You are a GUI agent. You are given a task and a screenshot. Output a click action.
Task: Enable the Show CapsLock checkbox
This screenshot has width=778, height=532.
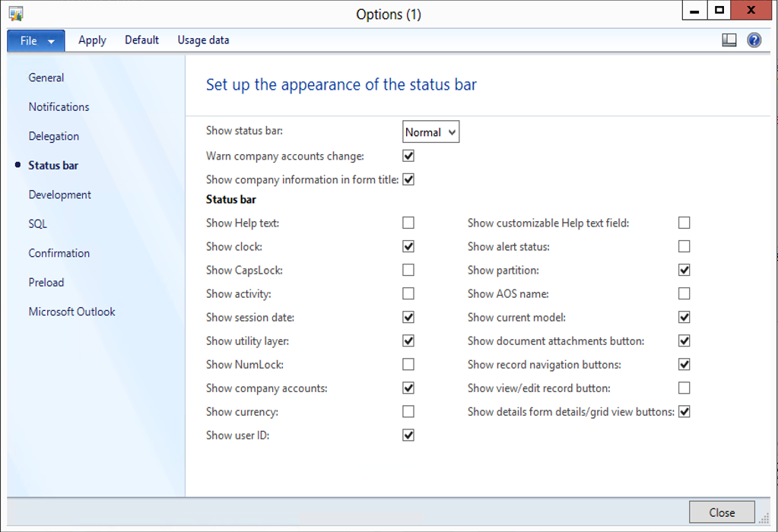pos(408,270)
